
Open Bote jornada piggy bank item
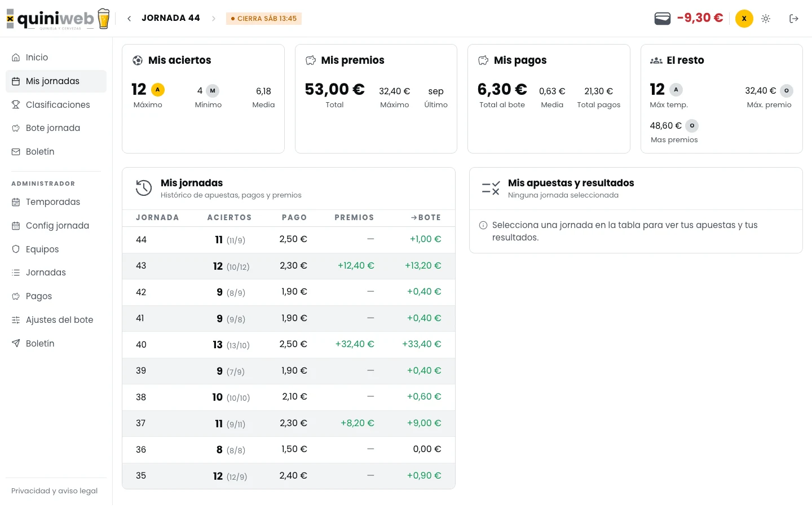click(x=56, y=128)
